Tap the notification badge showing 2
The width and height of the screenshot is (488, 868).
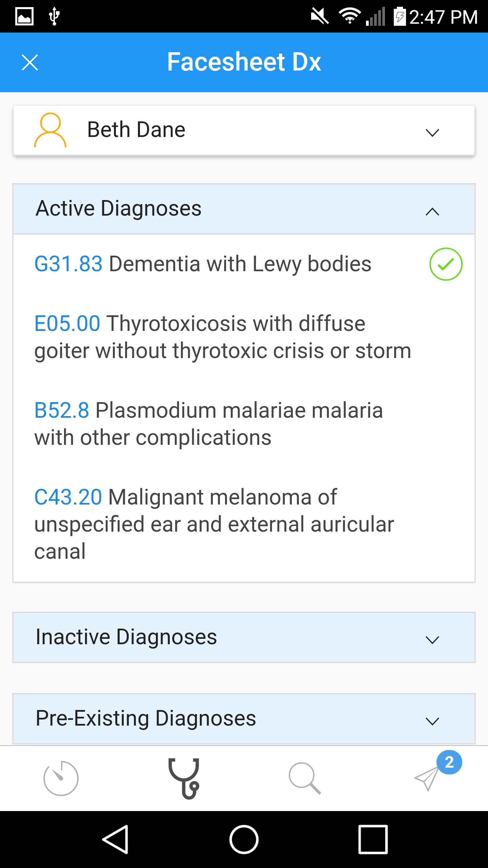(x=449, y=762)
